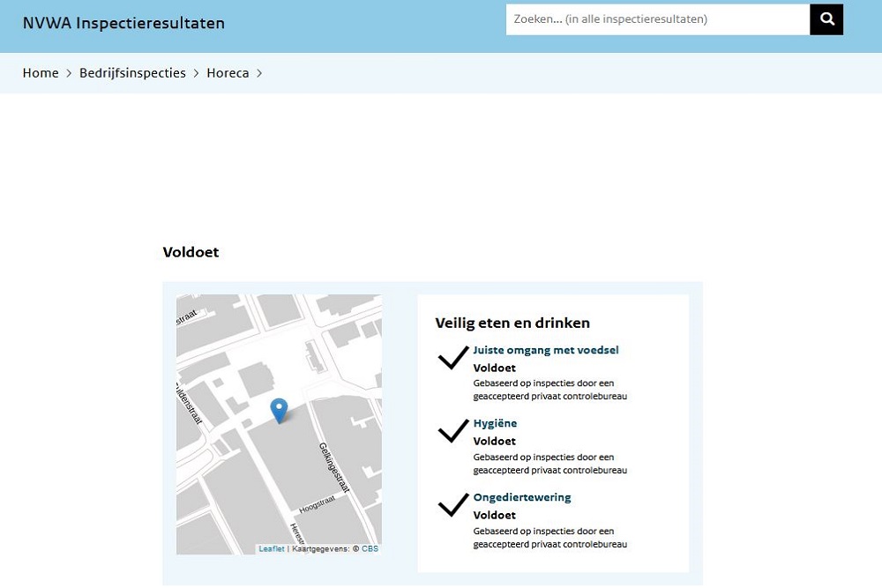Navigate to Horeca breadcrumb item
Image resolution: width=882 pixels, height=588 pixels.
[228, 73]
